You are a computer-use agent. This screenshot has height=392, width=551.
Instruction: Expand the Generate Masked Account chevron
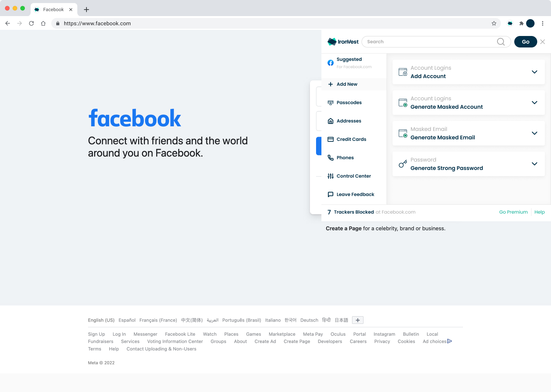pyautogui.click(x=535, y=103)
